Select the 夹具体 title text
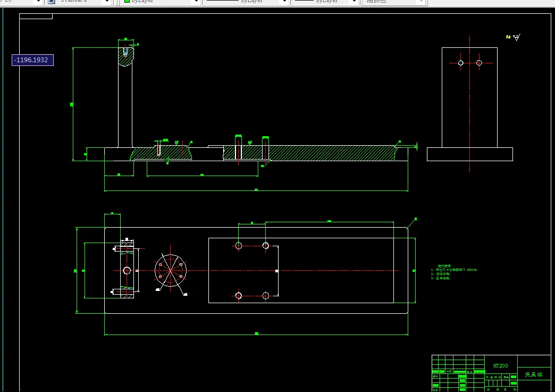The image size is (555, 392). 533,374
